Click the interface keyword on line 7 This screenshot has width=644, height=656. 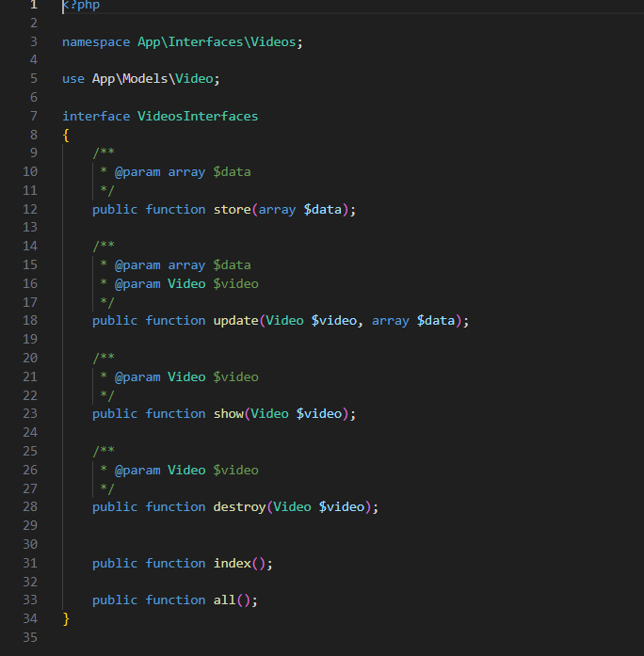tap(96, 117)
